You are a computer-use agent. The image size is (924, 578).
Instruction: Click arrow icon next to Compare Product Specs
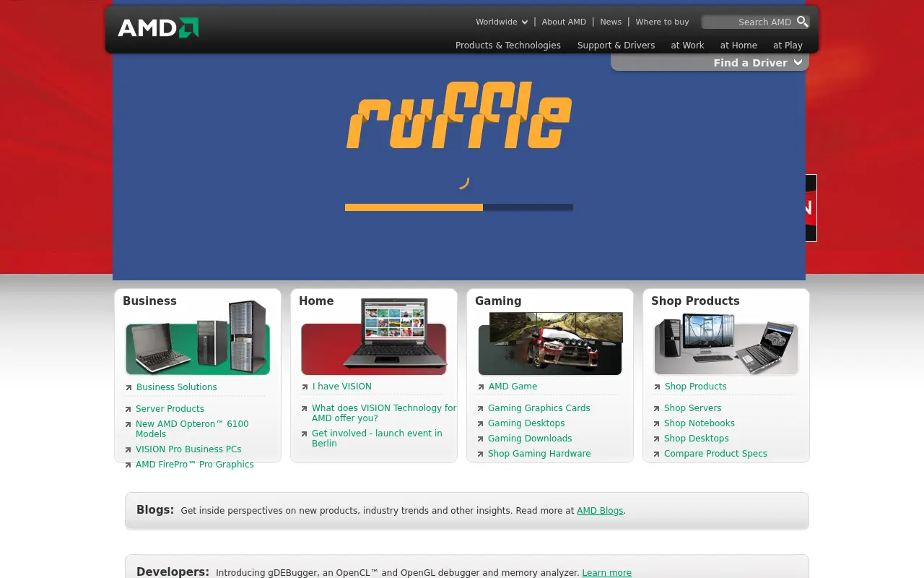(x=657, y=454)
